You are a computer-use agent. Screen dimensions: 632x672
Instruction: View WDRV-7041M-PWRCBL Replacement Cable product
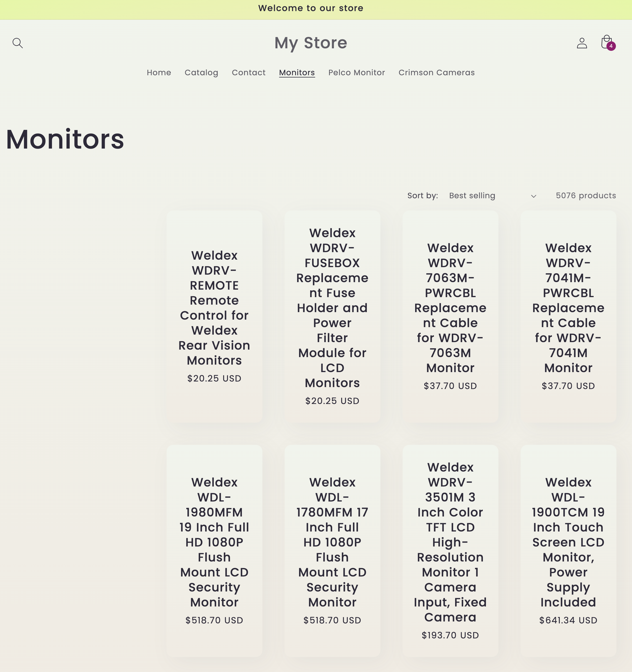(x=568, y=308)
